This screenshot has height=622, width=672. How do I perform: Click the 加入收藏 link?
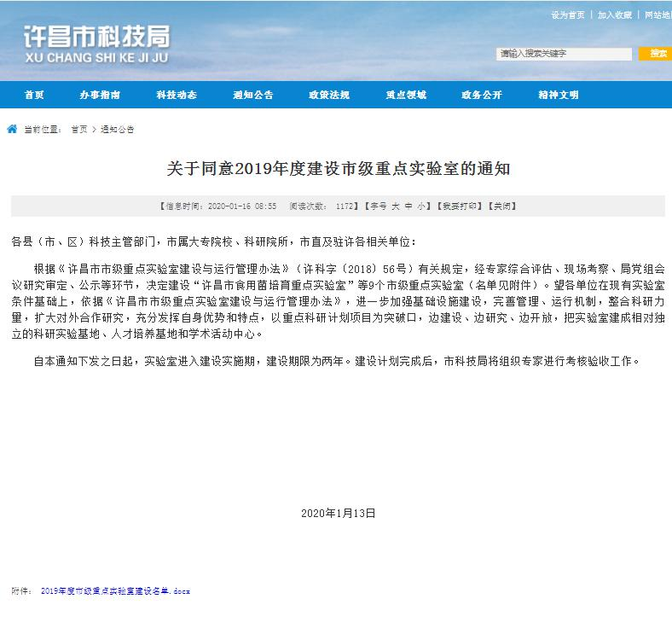pos(615,15)
